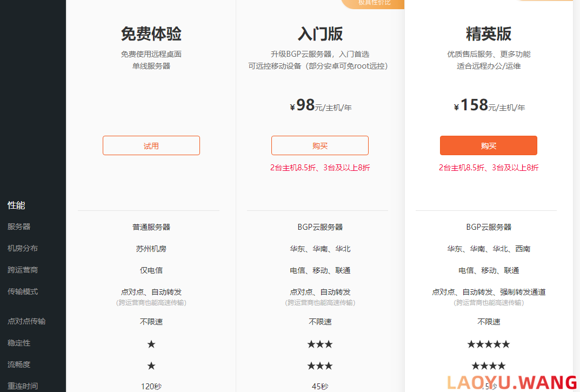This screenshot has width=580, height=392.
Task: Click 华东、华南、华北 in 入门版 column
Action: pos(320,249)
